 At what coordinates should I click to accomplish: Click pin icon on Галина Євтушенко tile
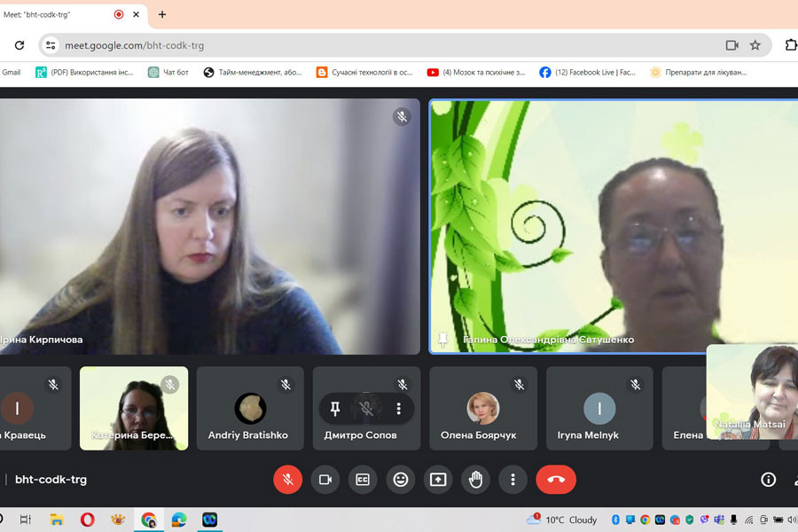pos(442,339)
